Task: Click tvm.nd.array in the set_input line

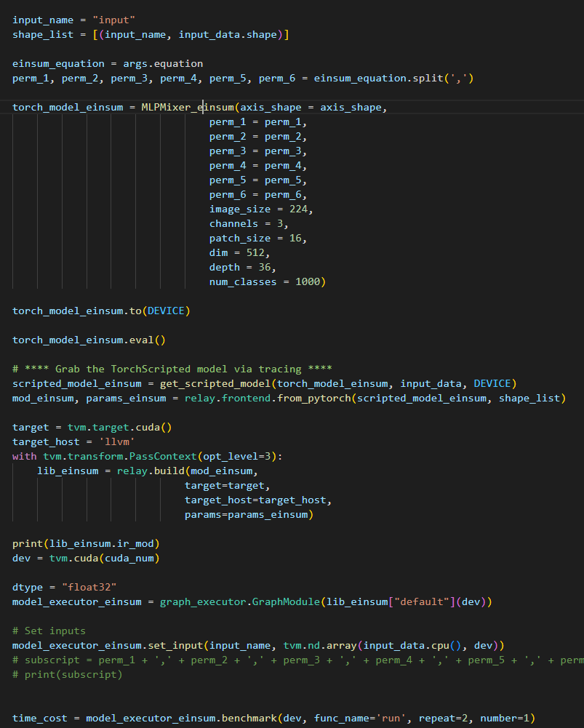Action: pyautogui.click(x=320, y=645)
